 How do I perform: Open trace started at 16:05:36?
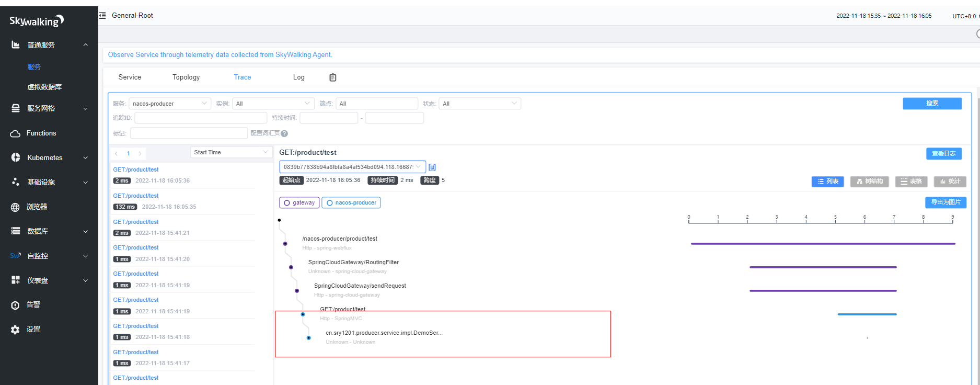point(183,175)
